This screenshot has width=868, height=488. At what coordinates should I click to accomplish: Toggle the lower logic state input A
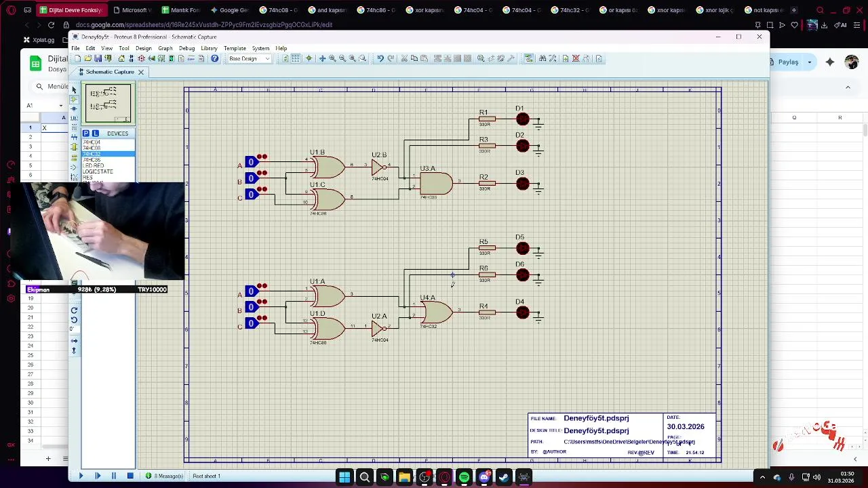click(x=251, y=291)
